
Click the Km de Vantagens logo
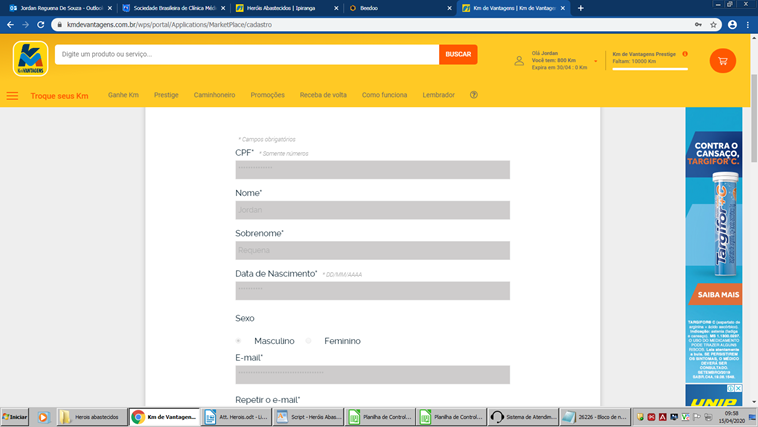click(x=30, y=59)
